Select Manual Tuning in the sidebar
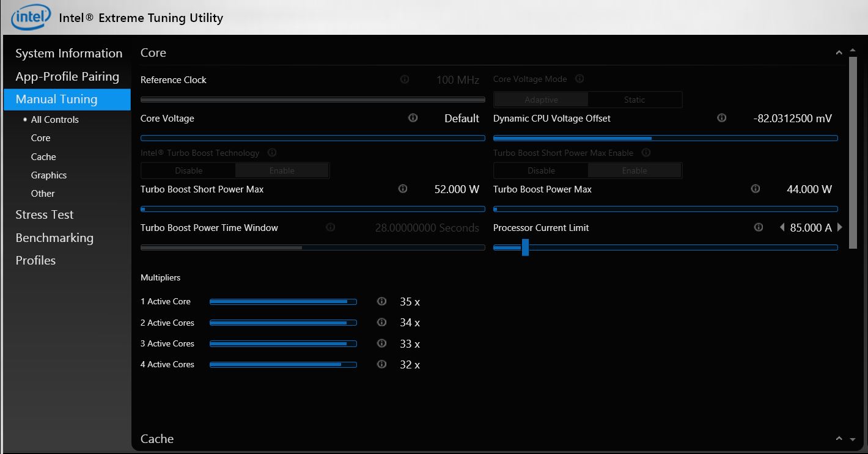 coord(67,99)
